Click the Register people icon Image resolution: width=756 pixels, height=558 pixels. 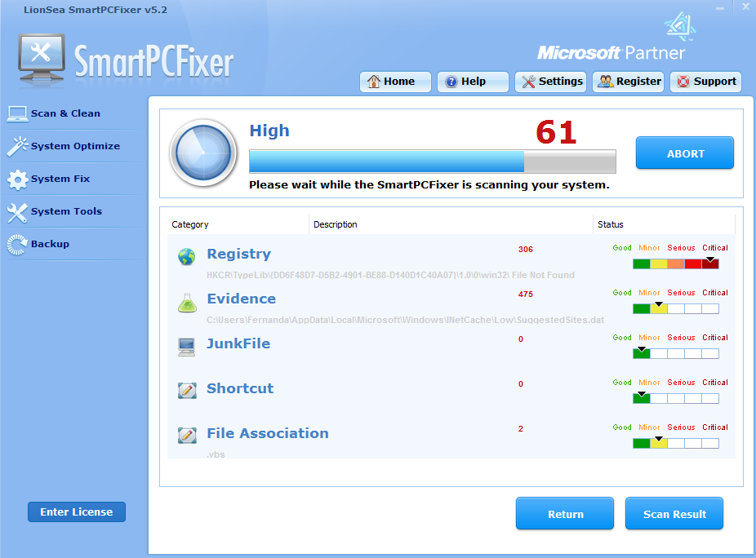pyautogui.click(x=606, y=82)
